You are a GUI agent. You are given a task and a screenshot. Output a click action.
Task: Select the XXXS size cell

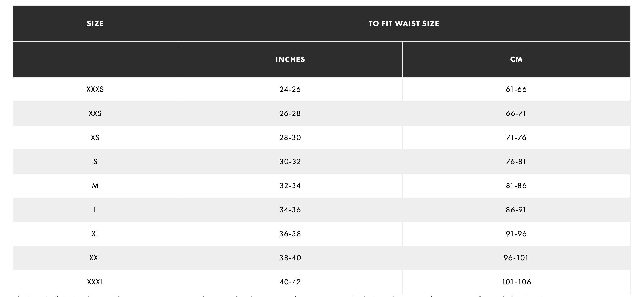pos(95,89)
